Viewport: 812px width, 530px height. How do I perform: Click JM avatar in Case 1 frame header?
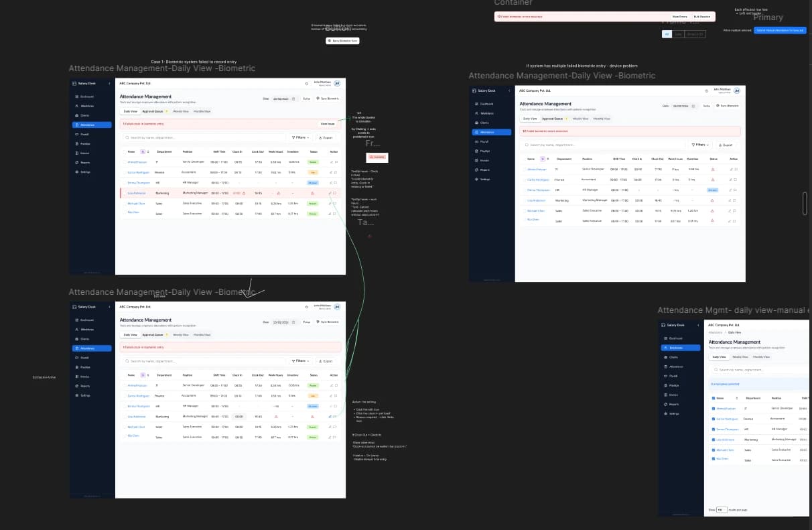click(337, 84)
